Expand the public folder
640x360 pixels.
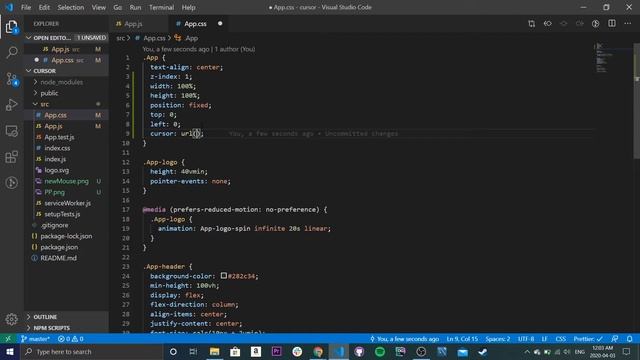point(49,93)
